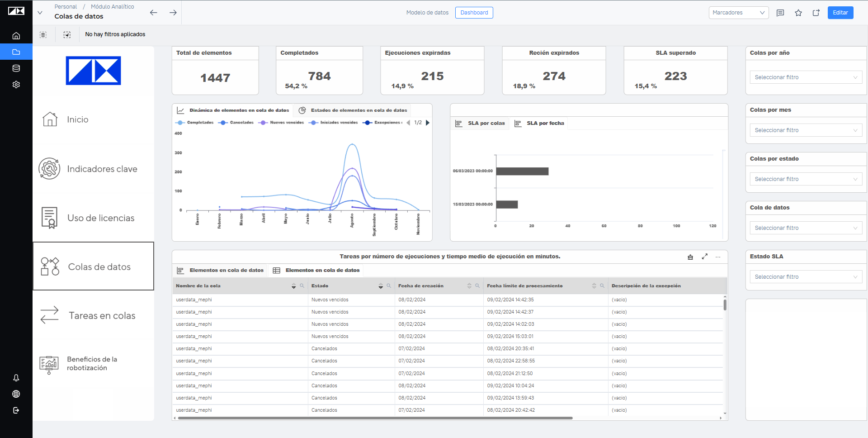The height and width of the screenshot is (438, 868).
Task: Navigate to Uso de licencias page
Action: click(94, 218)
